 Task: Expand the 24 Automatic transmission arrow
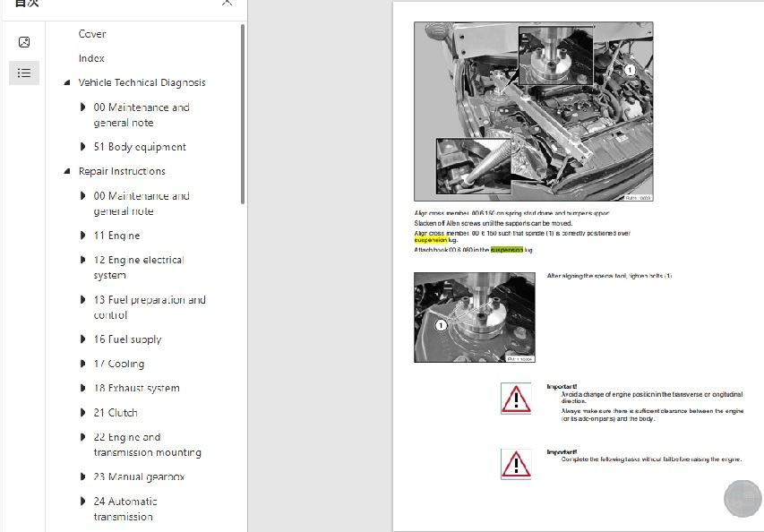tap(82, 502)
